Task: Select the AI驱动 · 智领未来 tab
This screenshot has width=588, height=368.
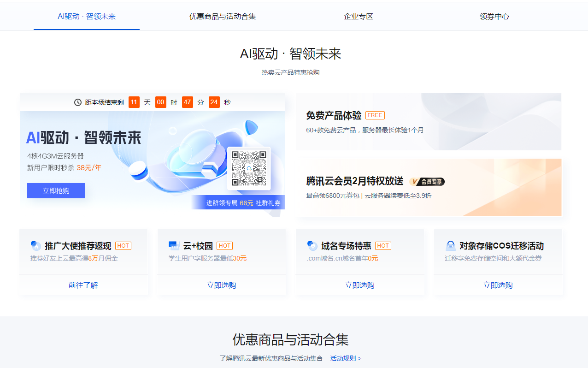Action: [x=87, y=17]
